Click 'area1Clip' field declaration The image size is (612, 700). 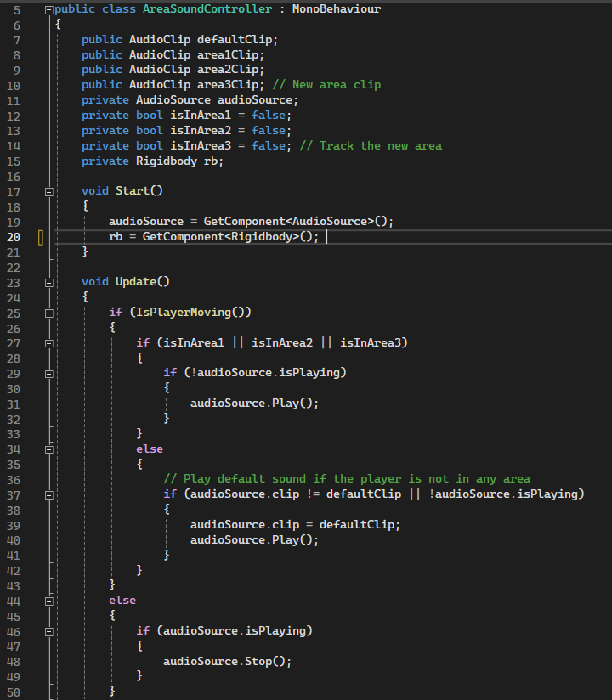click(x=228, y=55)
